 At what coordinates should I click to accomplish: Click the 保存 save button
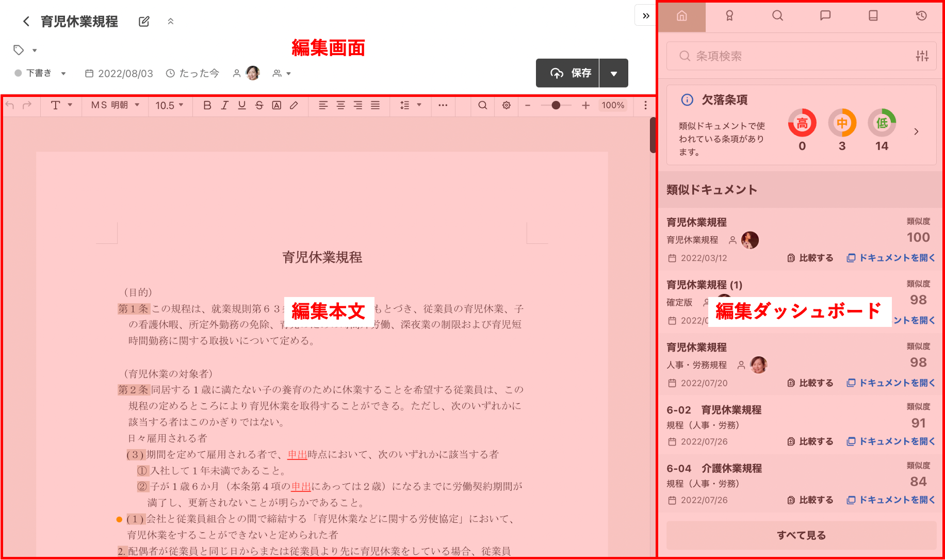pyautogui.click(x=568, y=73)
